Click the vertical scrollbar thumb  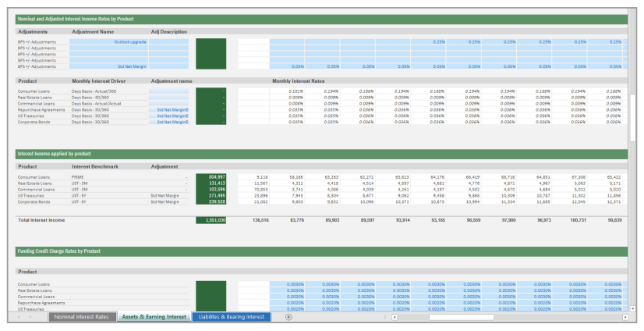(x=632, y=118)
